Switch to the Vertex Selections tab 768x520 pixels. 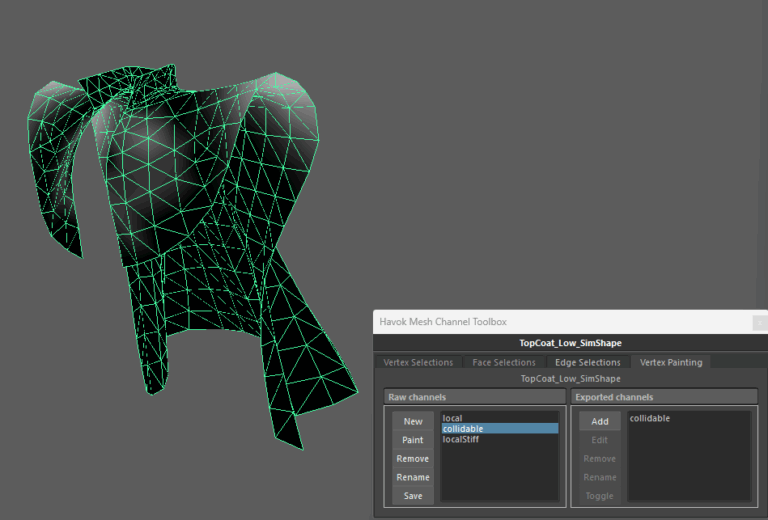(x=418, y=362)
